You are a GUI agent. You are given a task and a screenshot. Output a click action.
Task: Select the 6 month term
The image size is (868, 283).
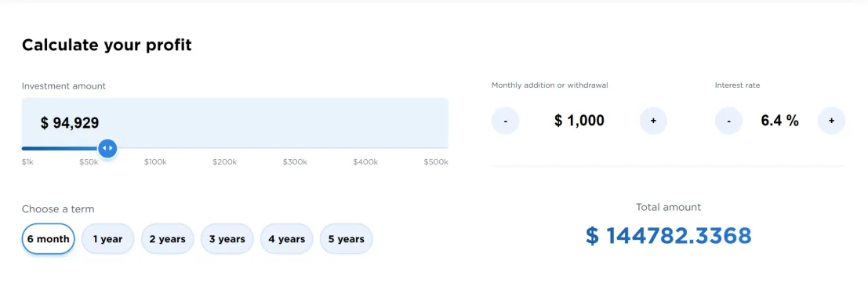(48, 238)
